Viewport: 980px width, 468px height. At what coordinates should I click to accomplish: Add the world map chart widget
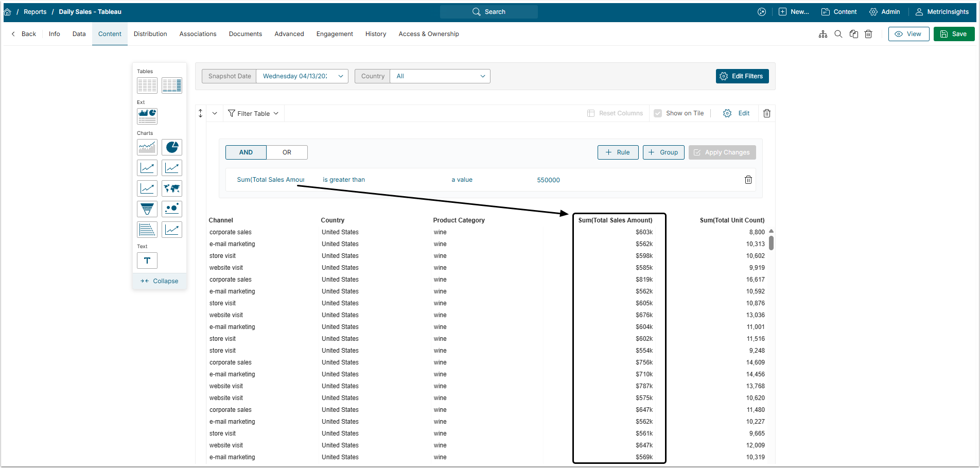pos(172,188)
